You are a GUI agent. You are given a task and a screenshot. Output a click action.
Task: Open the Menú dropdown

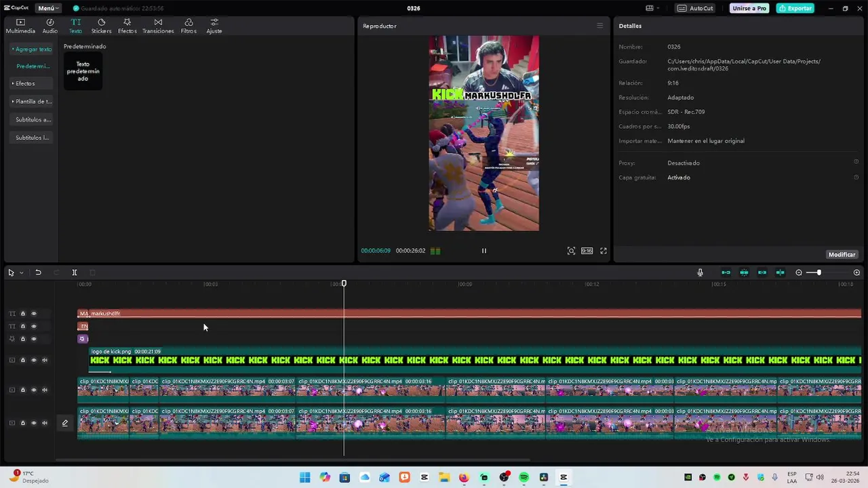[x=48, y=8]
